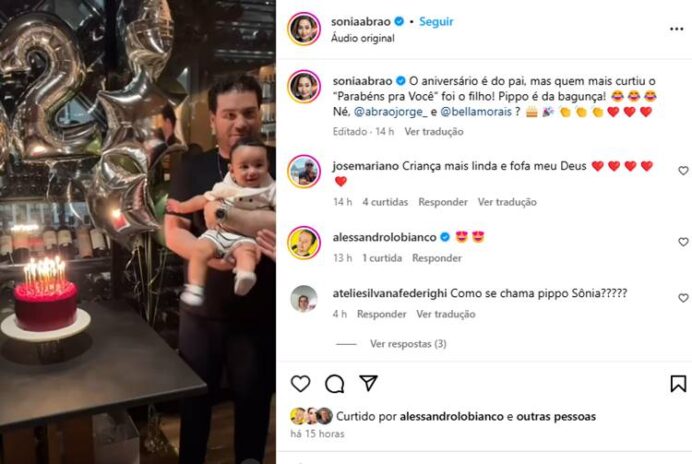The height and width of the screenshot is (464, 692).
Task: Like josemariano's comment
Action: click(683, 170)
